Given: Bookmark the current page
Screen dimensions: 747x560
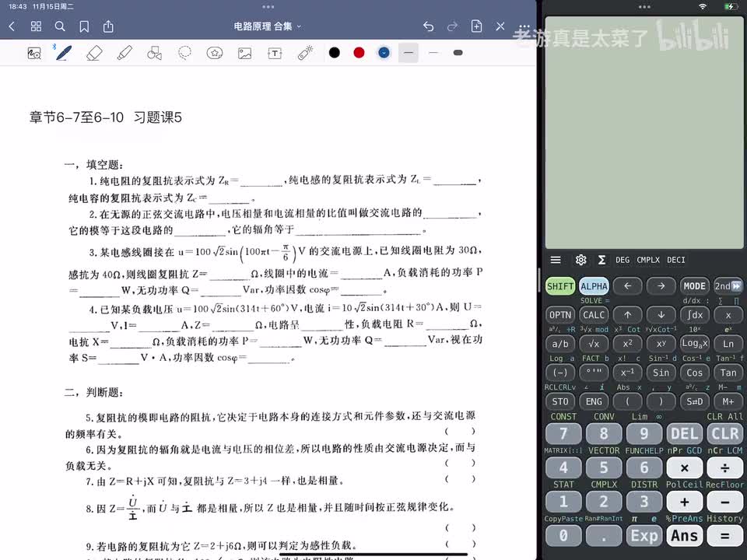Looking at the screenshot, I should (84, 26).
